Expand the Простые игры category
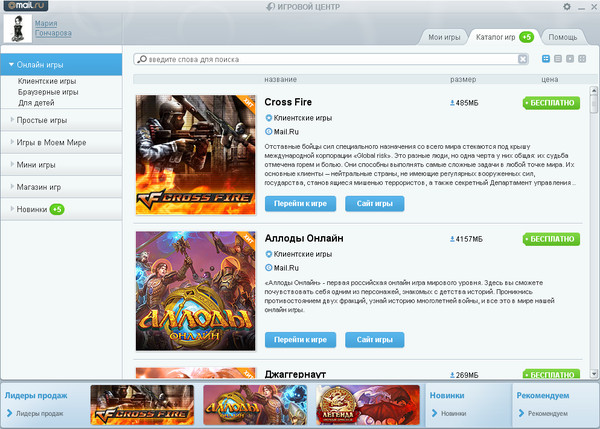The height and width of the screenshot is (429, 600). (61, 120)
